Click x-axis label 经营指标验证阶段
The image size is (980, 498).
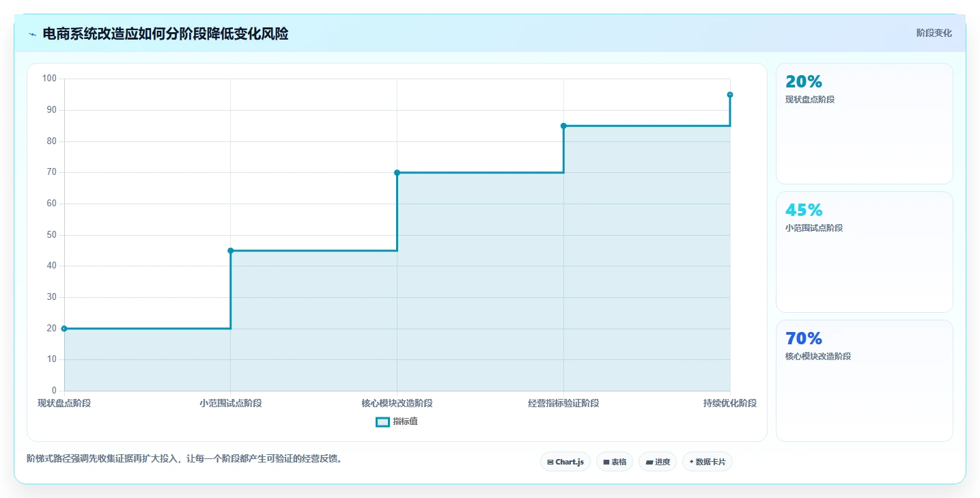point(563,403)
